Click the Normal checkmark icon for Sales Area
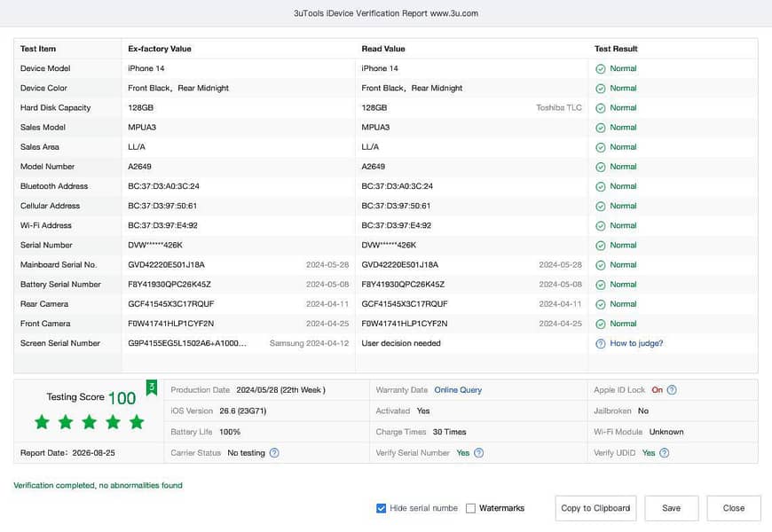The height and width of the screenshot is (532, 772). coord(600,148)
